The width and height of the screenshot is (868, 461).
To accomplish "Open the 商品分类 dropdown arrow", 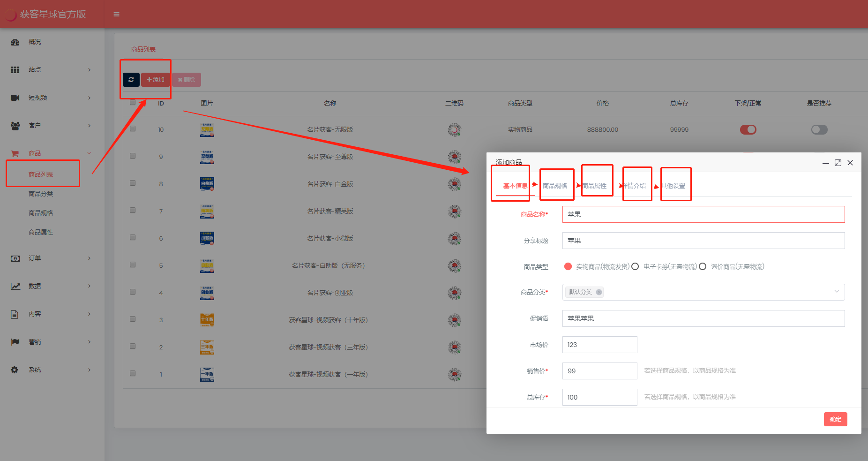I will point(837,292).
